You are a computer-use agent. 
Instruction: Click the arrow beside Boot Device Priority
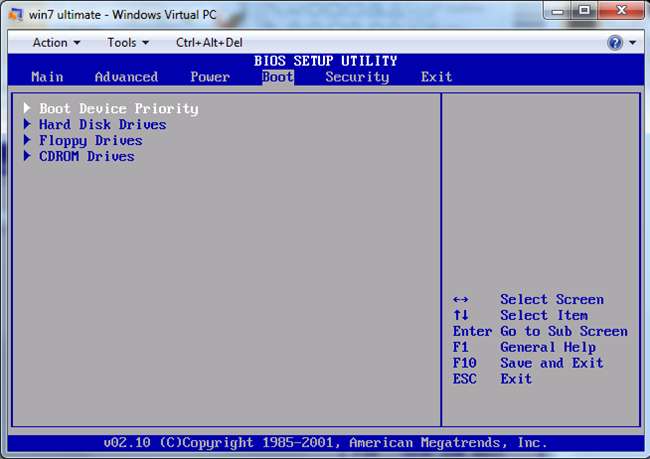(27, 108)
